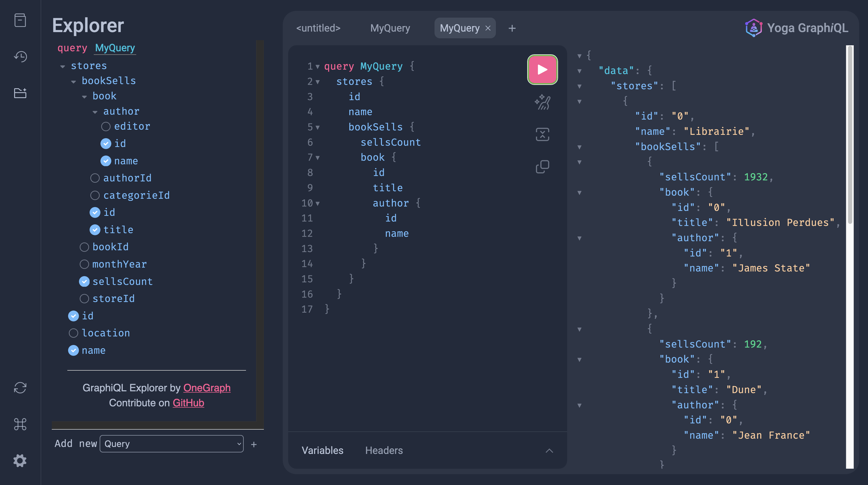Execute MyQuery with the pink play button

coord(542,69)
